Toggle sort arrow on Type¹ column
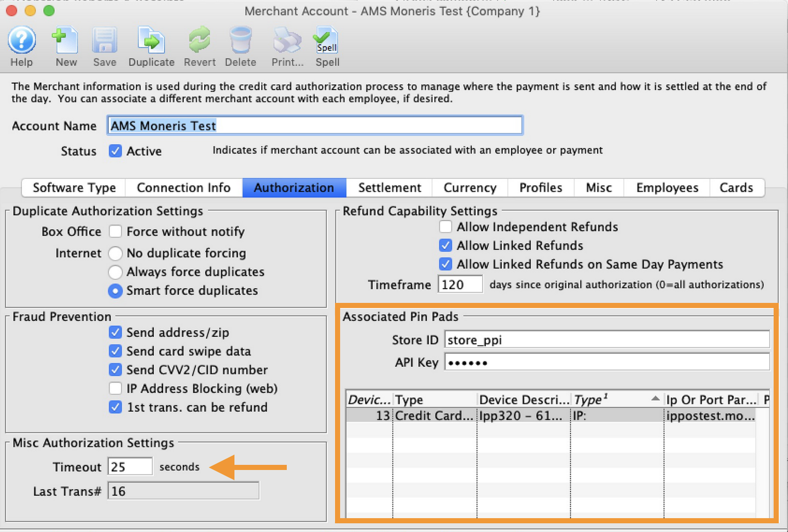The width and height of the screenshot is (788, 532). [655, 399]
